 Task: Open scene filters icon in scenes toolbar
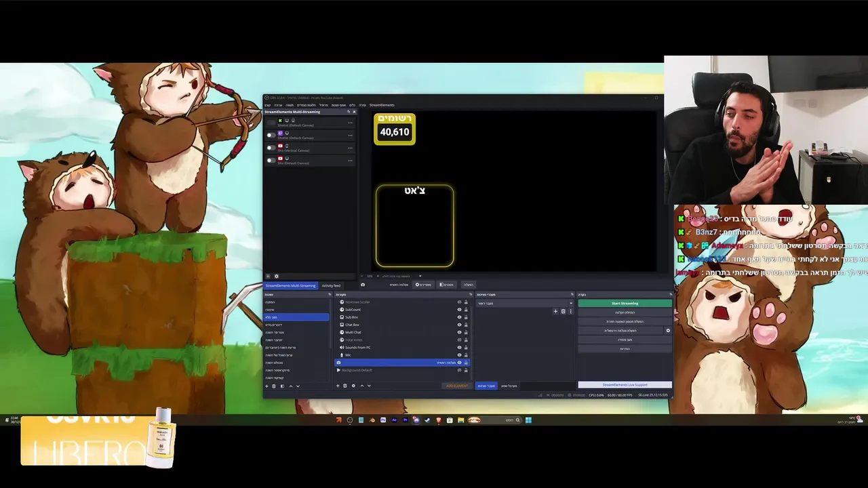(x=282, y=386)
